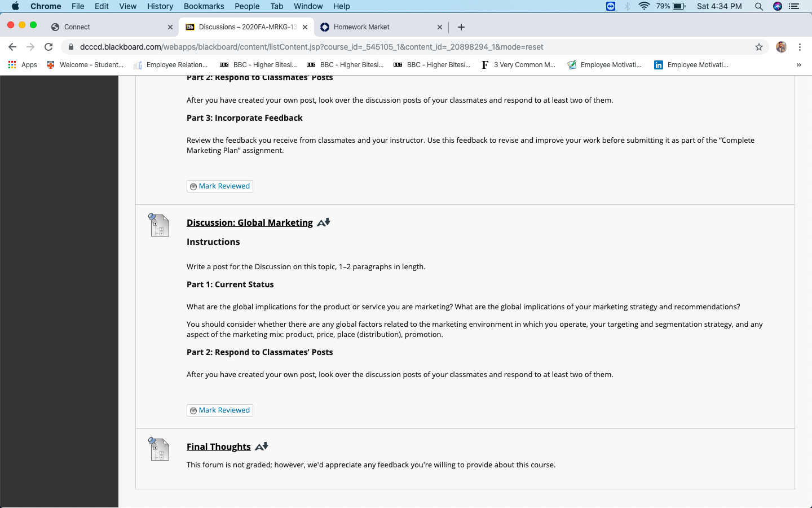Click the Bluetooth status icon
This screenshot has width=812, height=508.
coord(627,6)
